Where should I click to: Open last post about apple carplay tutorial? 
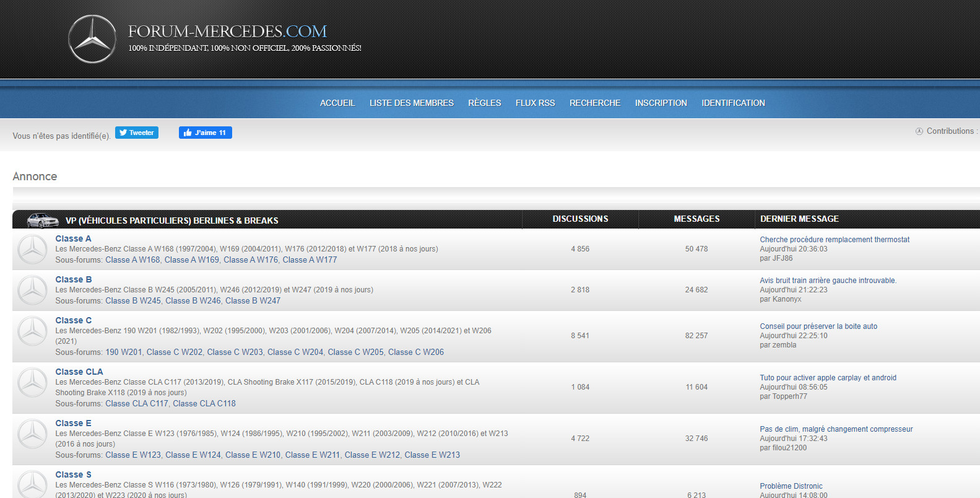pyautogui.click(x=828, y=378)
